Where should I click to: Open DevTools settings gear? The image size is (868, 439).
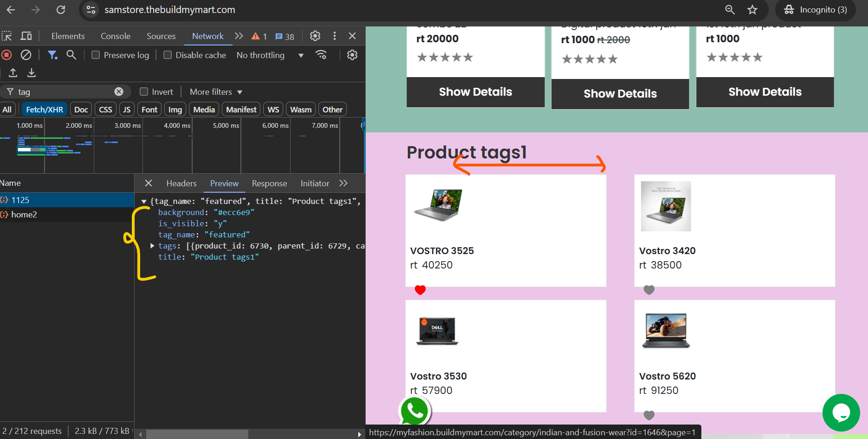(x=315, y=36)
